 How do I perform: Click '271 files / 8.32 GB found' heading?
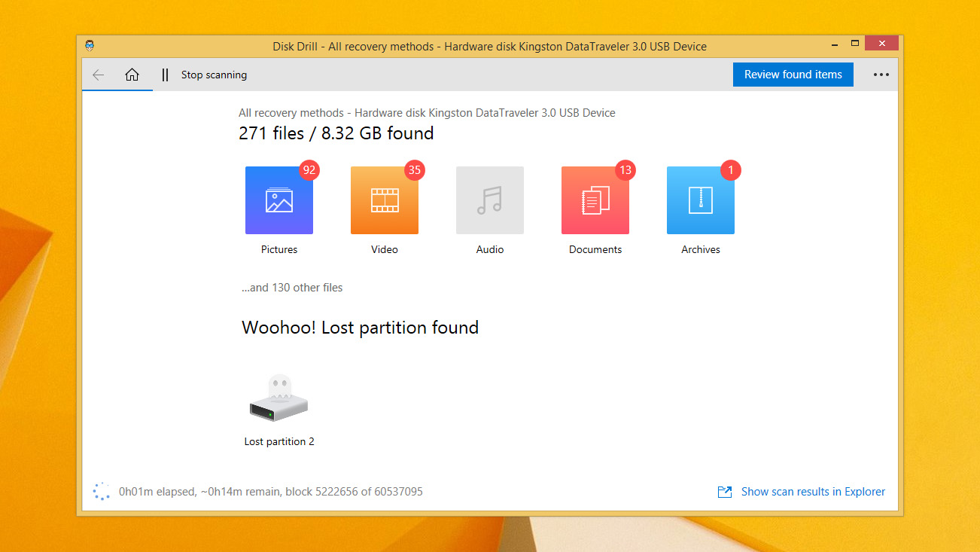pyautogui.click(x=336, y=133)
